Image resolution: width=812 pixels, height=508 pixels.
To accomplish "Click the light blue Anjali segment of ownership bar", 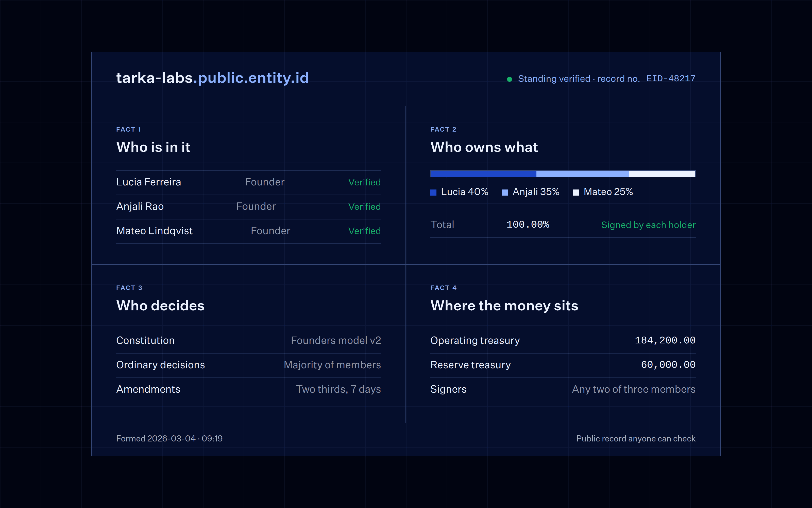I will pyautogui.click(x=583, y=174).
